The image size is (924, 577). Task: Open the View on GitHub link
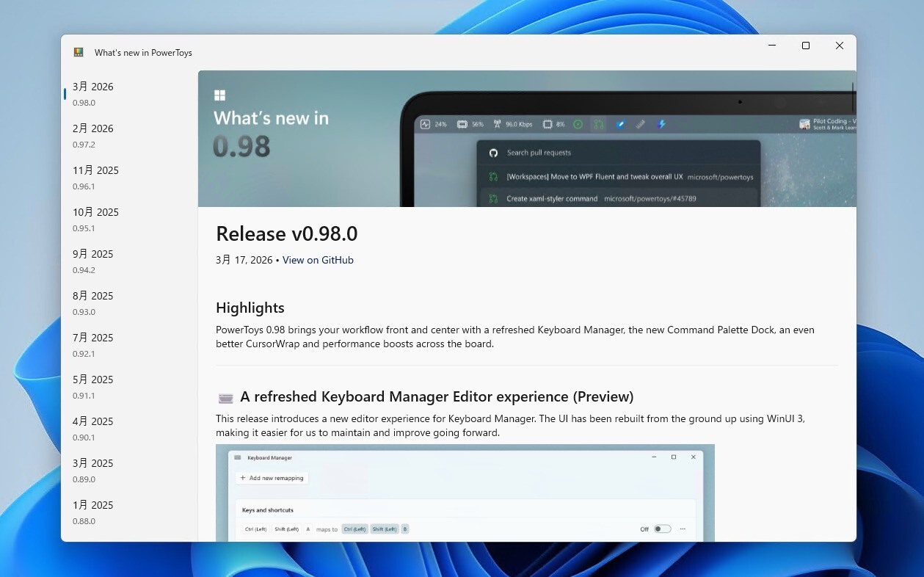[x=318, y=260]
